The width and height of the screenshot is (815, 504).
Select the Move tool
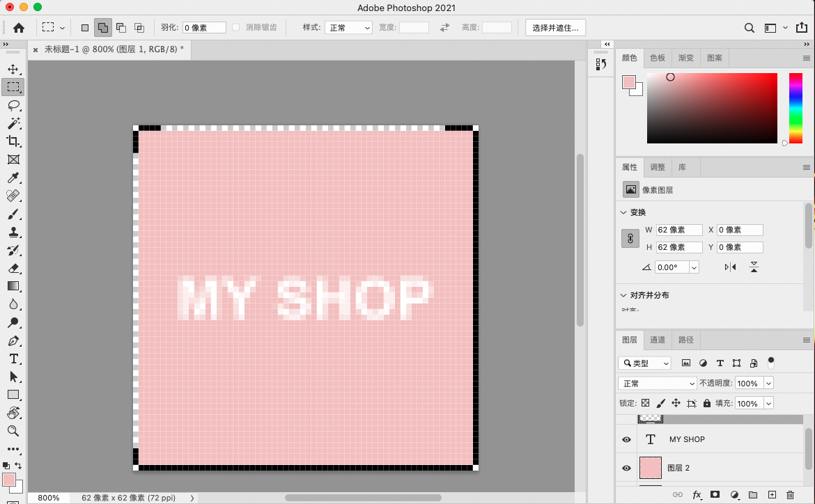[13, 69]
